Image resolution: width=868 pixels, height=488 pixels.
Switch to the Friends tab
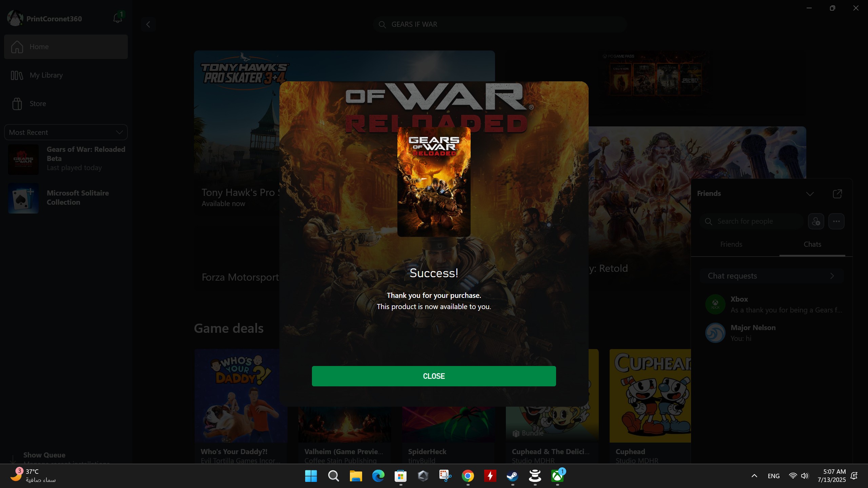(731, 244)
